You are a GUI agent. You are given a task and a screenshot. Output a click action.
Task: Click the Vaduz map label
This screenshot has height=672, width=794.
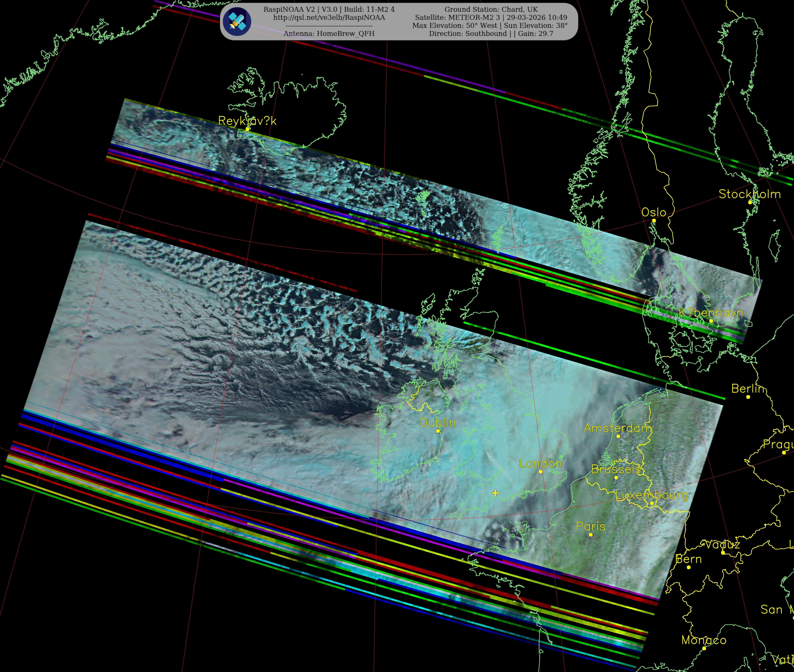[722, 544]
